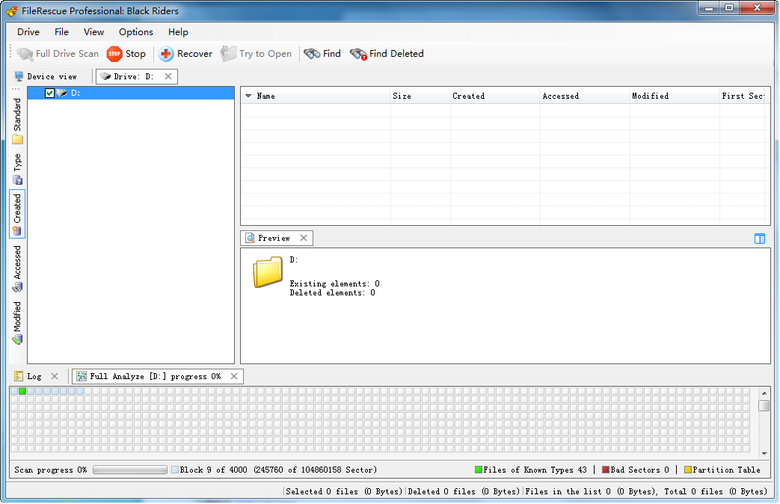Click the green known-file block in scan map

[23, 391]
